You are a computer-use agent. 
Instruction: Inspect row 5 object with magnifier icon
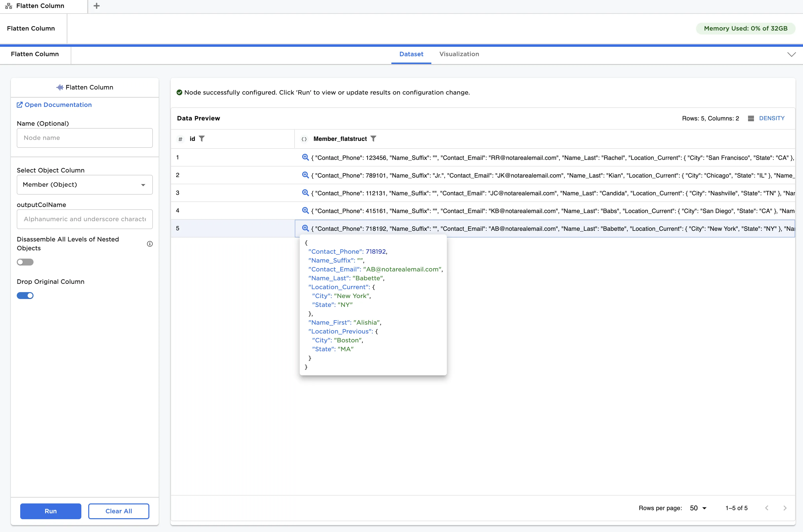point(305,228)
